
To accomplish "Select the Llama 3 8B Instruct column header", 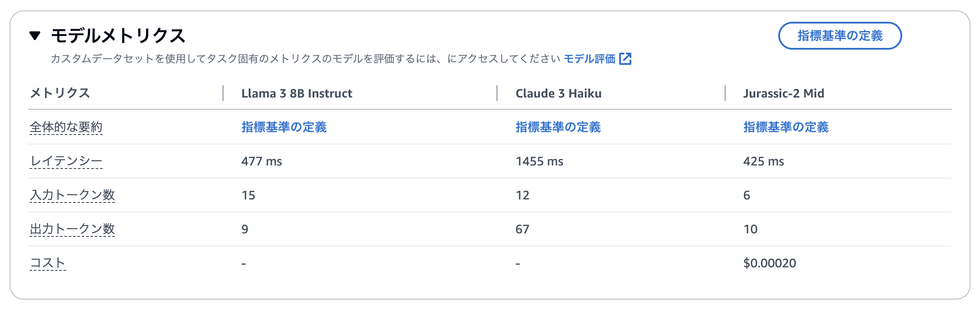I will 297,93.
